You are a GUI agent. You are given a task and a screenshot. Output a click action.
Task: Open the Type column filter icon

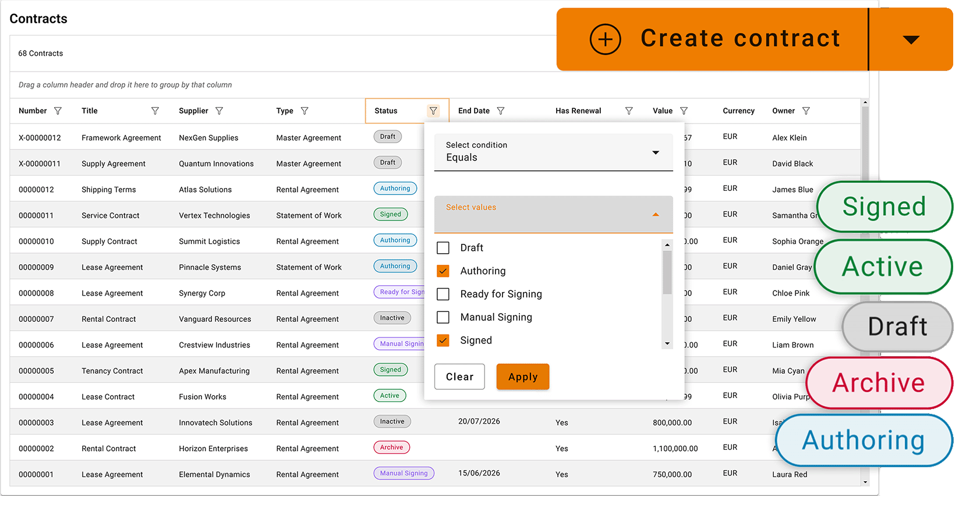pos(305,111)
